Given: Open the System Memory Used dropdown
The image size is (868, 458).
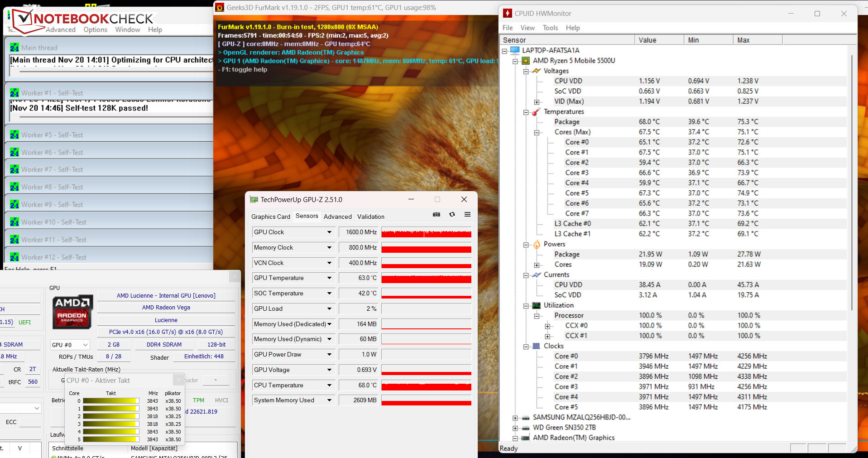Looking at the screenshot, I should 329,400.
